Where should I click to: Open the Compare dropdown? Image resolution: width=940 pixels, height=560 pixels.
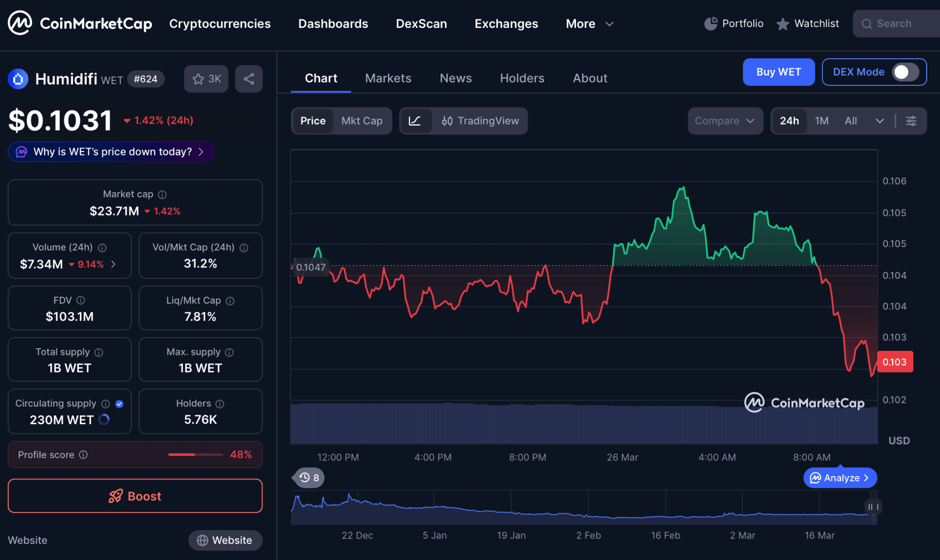tap(725, 121)
